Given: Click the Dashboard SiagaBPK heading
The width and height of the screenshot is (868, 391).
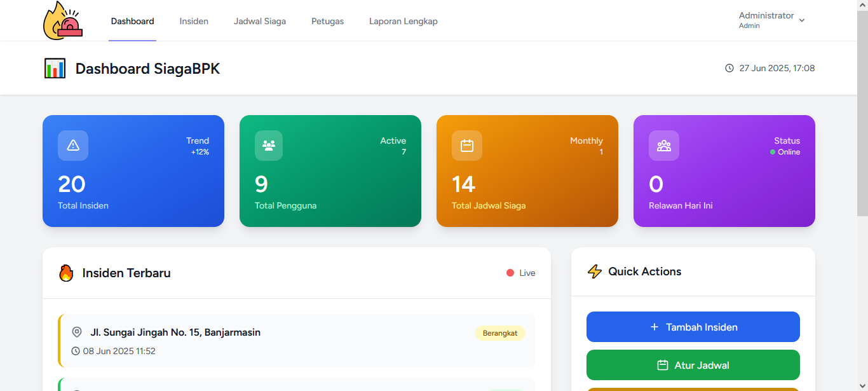Looking at the screenshot, I should point(148,69).
